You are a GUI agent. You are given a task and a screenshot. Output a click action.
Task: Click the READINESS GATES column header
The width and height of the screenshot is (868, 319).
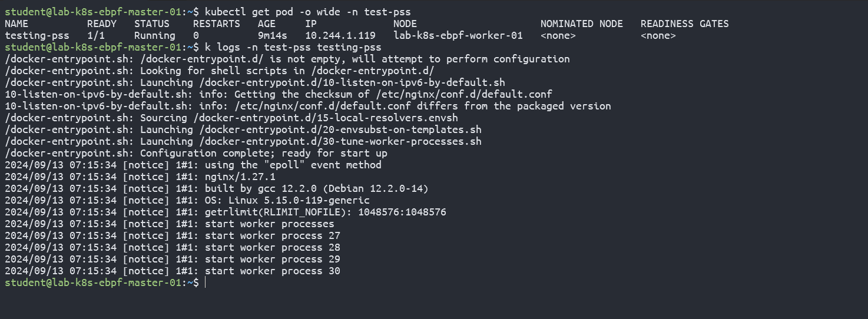point(684,24)
